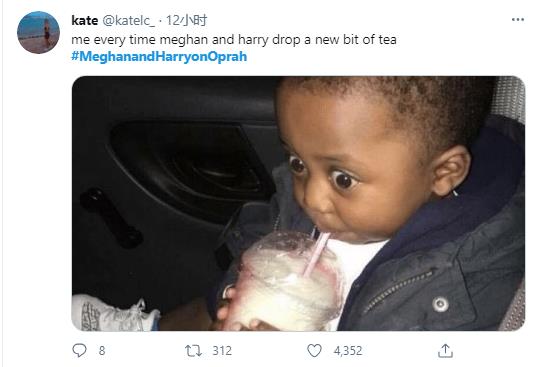The width and height of the screenshot is (537, 367).
Task: Click the car door handle in photo
Action: (x=111, y=218)
